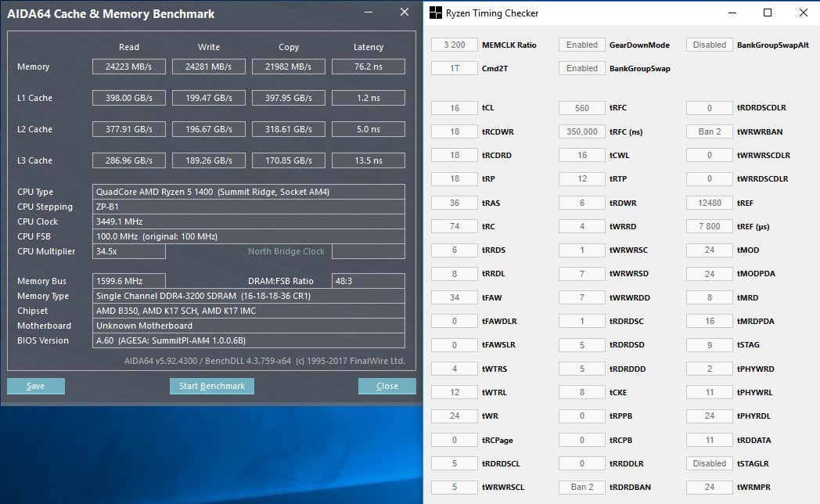Select L1 Cache Read 398.00 GB/s field

128,98
